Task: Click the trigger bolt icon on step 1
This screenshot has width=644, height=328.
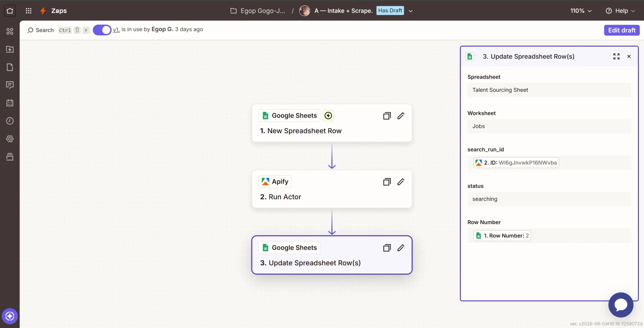Action: coord(328,116)
